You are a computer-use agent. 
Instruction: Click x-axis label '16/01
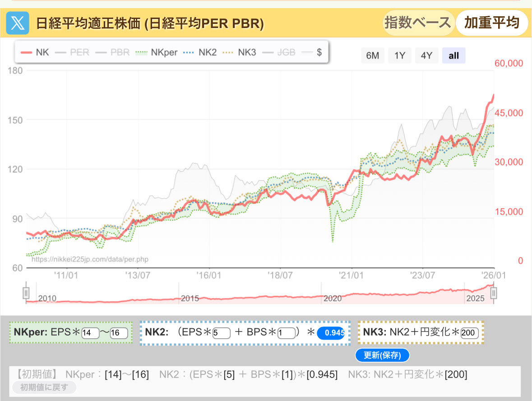(208, 275)
